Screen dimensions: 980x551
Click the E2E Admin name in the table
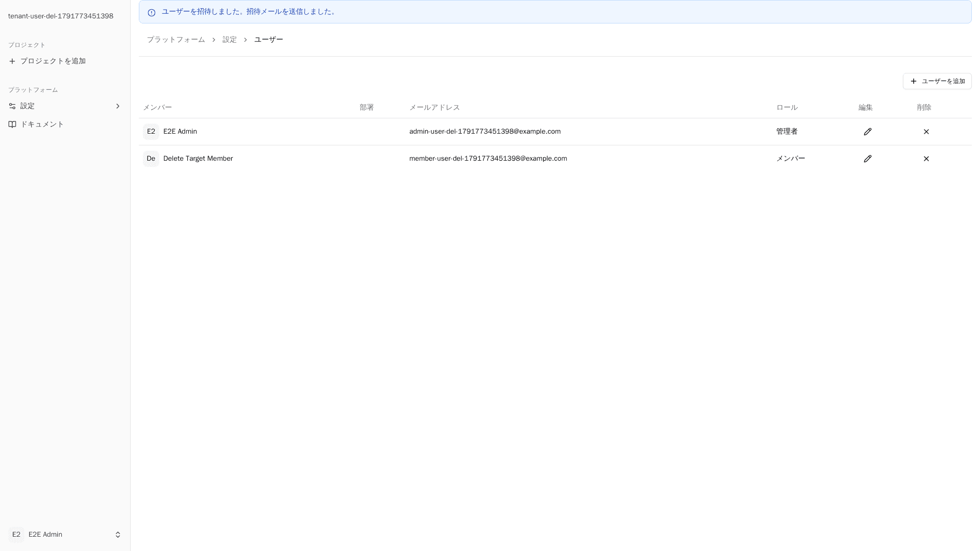point(180,132)
